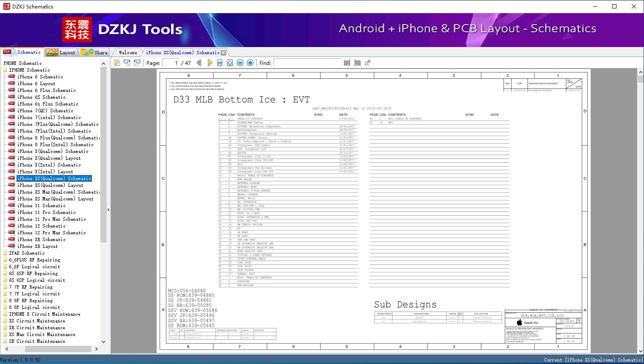Open iPhone 11 Pro Max Schematic

coord(51,219)
